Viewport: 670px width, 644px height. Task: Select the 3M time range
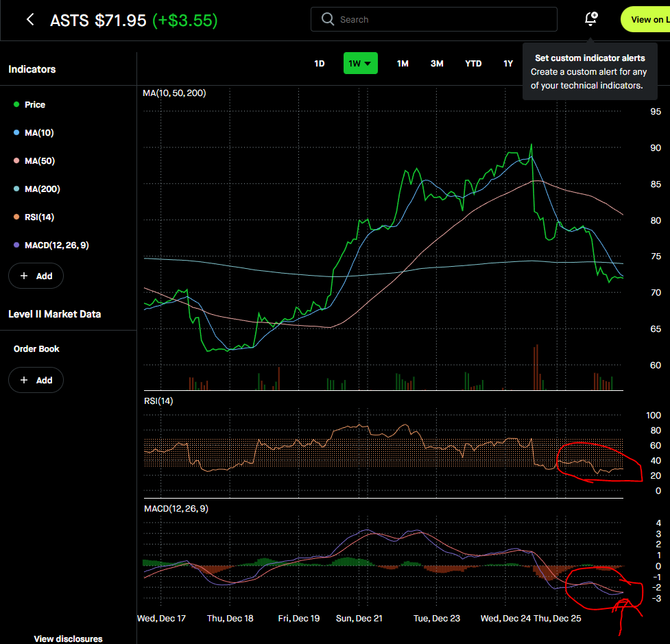point(437,64)
